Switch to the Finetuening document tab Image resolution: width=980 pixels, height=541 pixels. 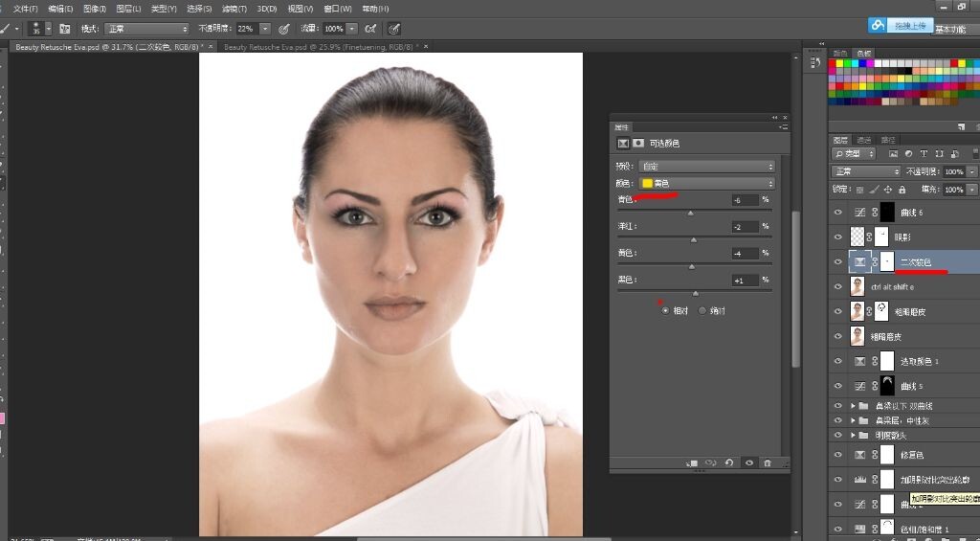pyautogui.click(x=320, y=47)
